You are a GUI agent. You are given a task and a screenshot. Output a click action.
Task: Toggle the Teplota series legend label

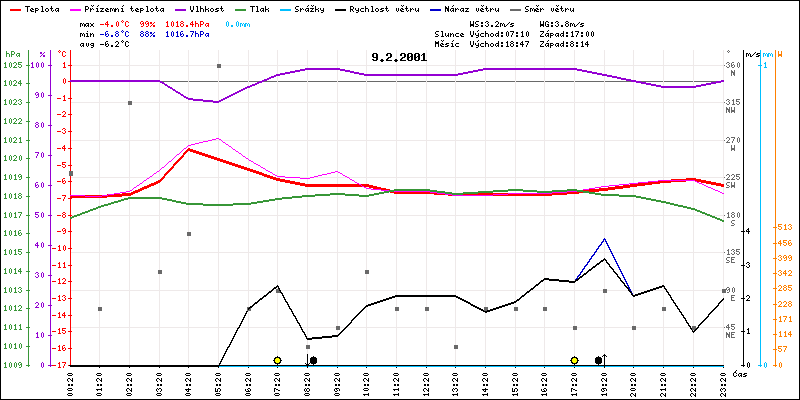pyautogui.click(x=42, y=7)
